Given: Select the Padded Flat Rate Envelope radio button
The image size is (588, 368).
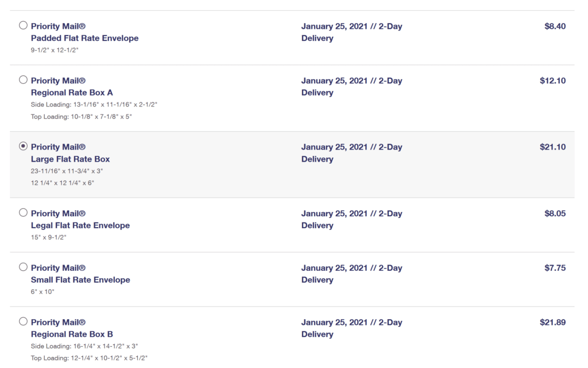Looking at the screenshot, I should pyautogui.click(x=23, y=25).
